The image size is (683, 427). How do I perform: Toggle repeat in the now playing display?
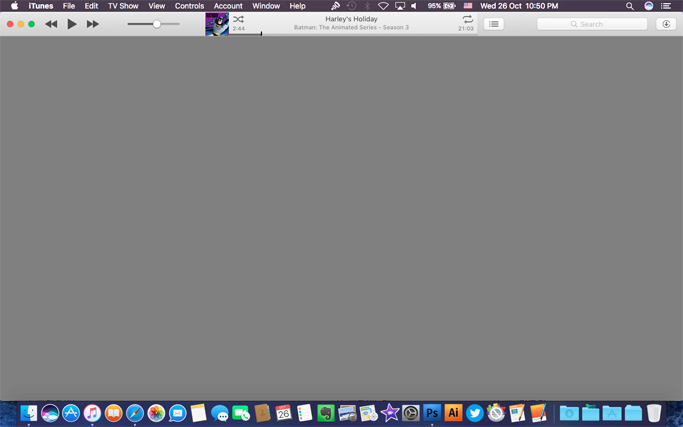[467, 19]
